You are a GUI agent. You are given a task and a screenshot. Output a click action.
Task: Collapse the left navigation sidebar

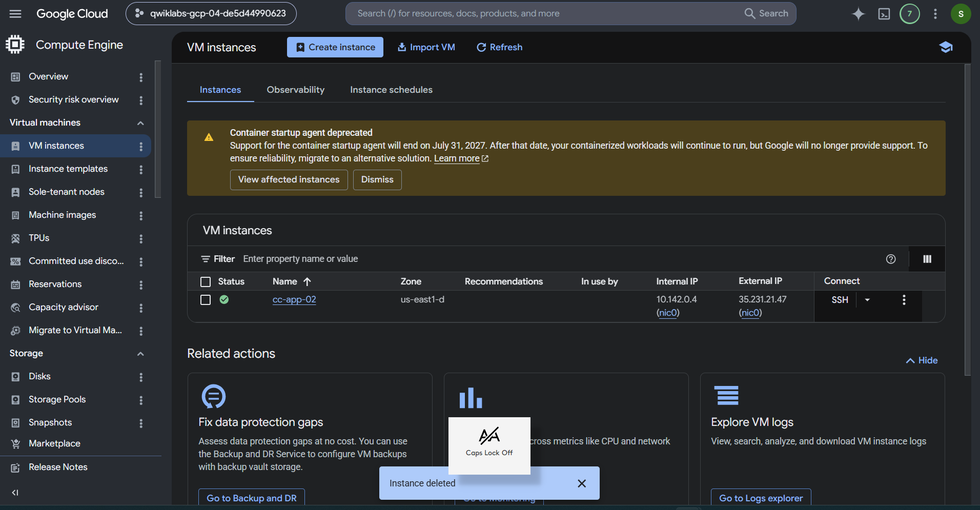point(15,493)
